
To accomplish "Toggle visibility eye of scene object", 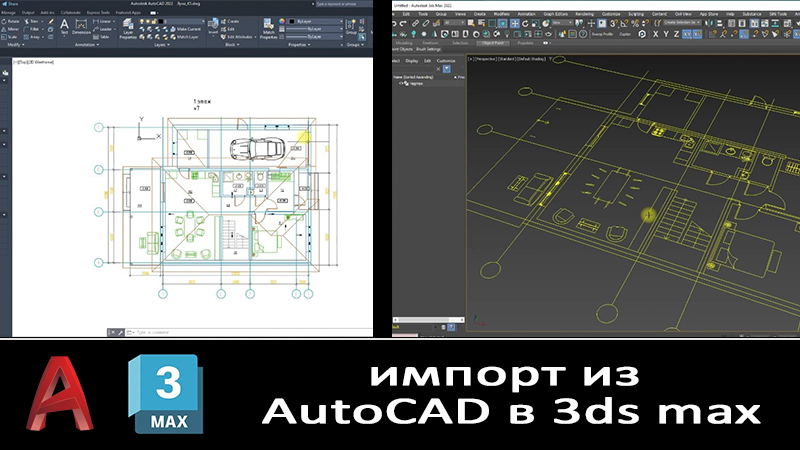I will (x=402, y=83).
